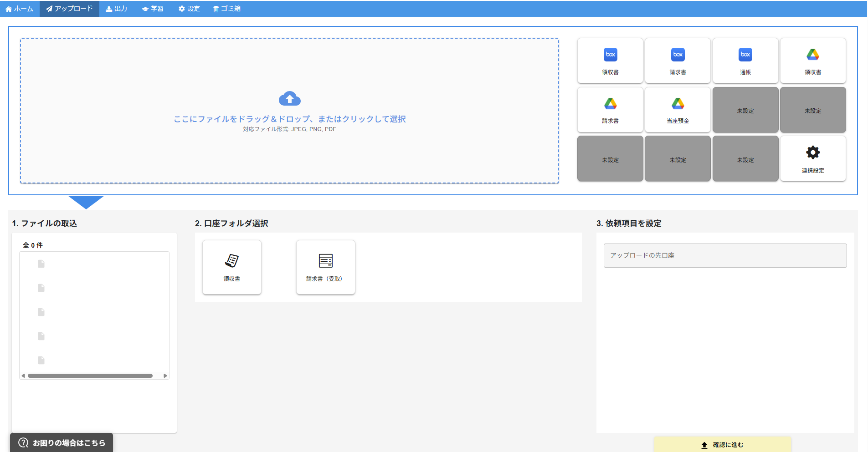This screenshot has height=452, width=868.
Task: Click the 2. 口座フォルダ選択 heading
Action: tap(231, 223)
